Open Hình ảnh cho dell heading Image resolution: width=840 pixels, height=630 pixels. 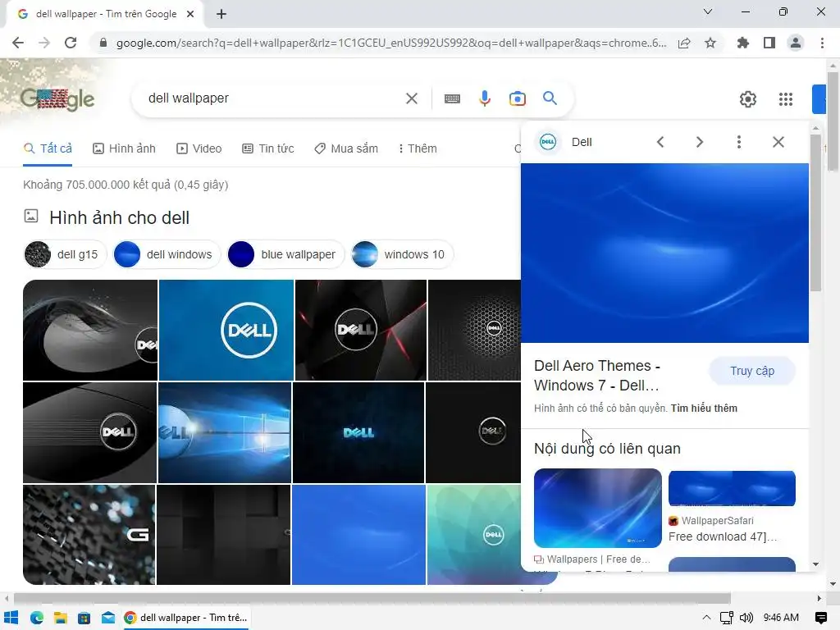pos(119,217)
